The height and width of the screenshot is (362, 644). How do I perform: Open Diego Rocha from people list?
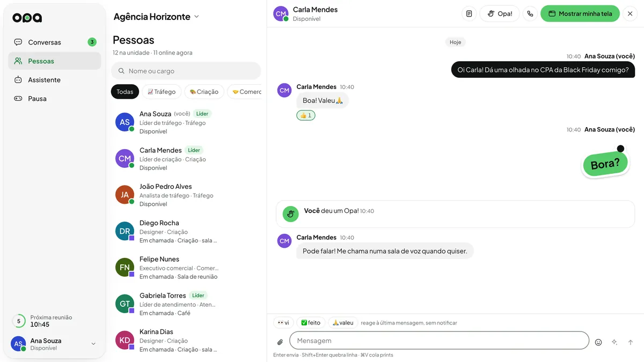(x=186, y=232)
